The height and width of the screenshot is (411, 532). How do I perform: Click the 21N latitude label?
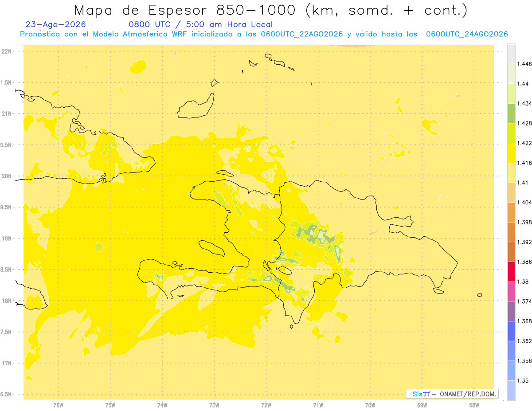click(x=7, y=114)
